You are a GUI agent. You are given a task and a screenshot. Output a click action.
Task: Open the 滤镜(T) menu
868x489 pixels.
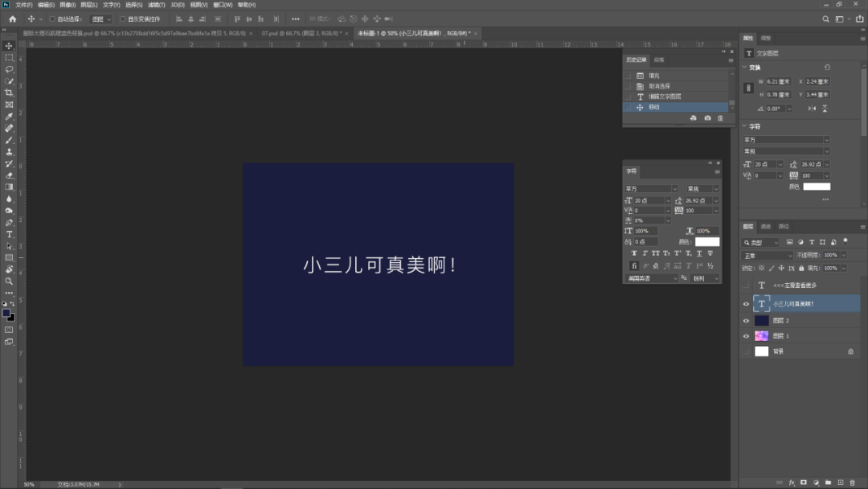pyautogui.click(x=156, y=5)
